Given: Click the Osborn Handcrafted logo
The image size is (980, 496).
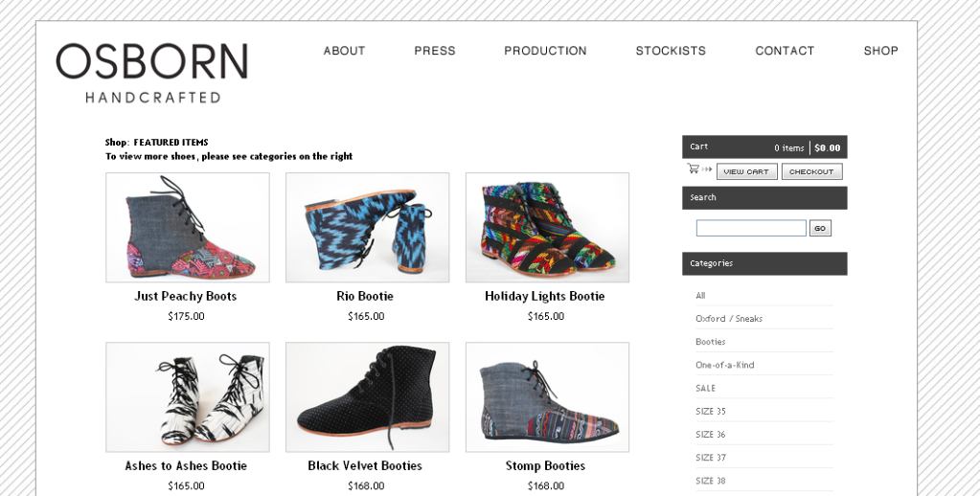Looking at the screenshot, I should 152,73.
